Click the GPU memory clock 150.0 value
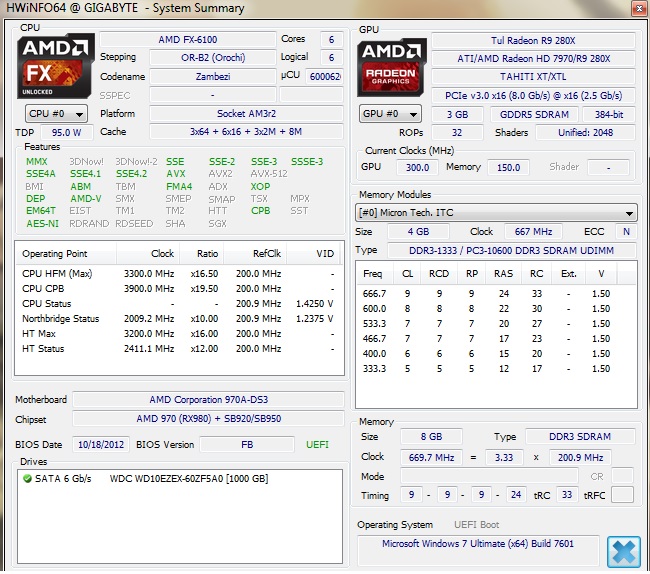The image size is (650, 574). 508,167
